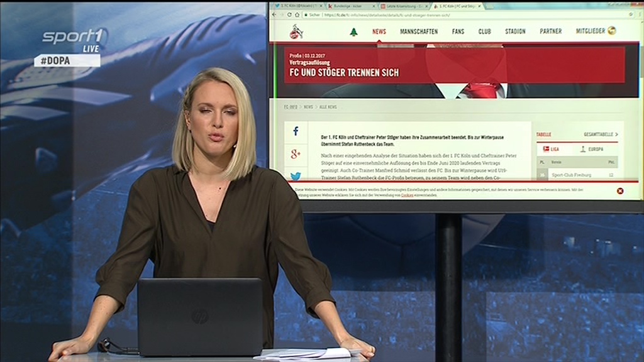Open the MANNSCHAFTEN navigation menu
Screen dimensions: 644x362
(x=419, y=31)
